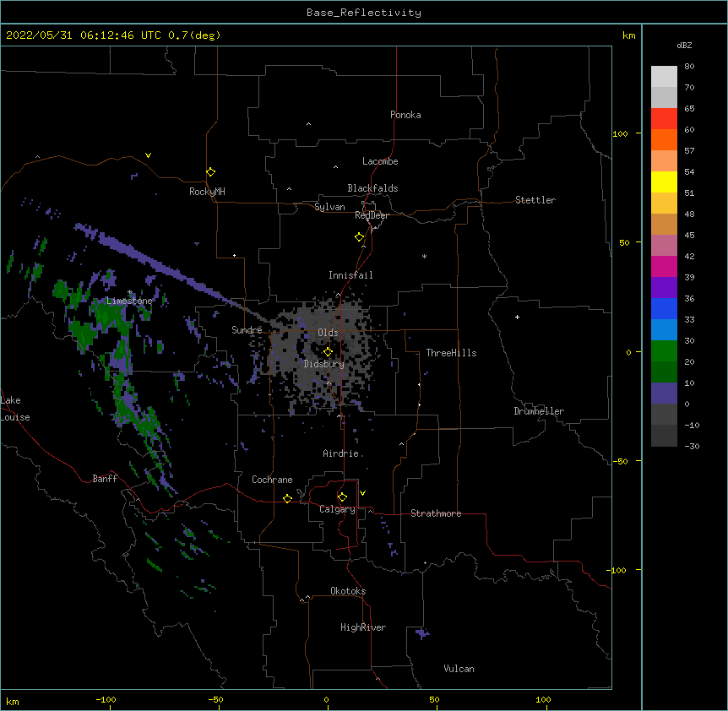The width and height of the screenshot is (728, 711).
Task: Click the yellow marker below Cochrane
Action: [x=287, y=498]
